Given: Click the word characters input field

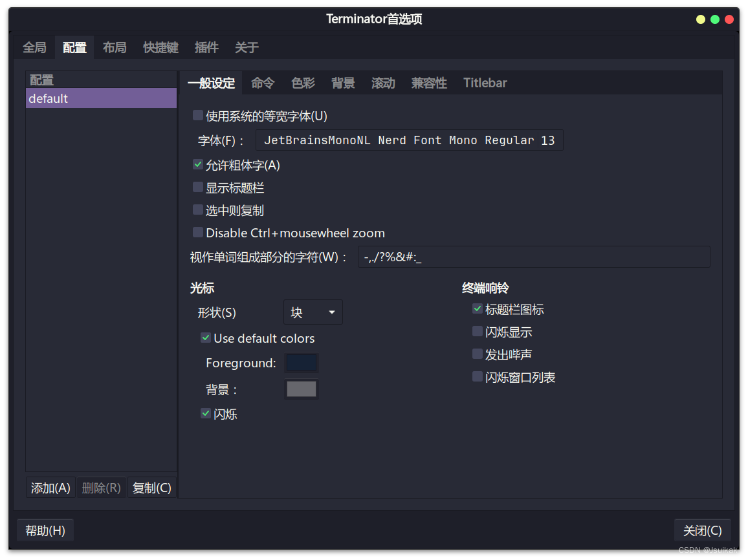Looking at the screenshot, I should pos(534,257).
